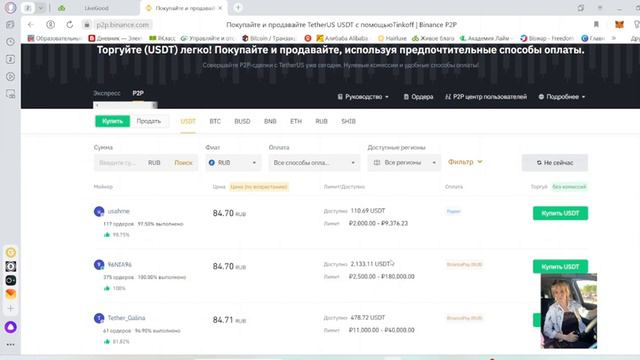Click the orange mail icon in sidebar
The width and height of the screenshot is (640, 360).
(11, 294)
